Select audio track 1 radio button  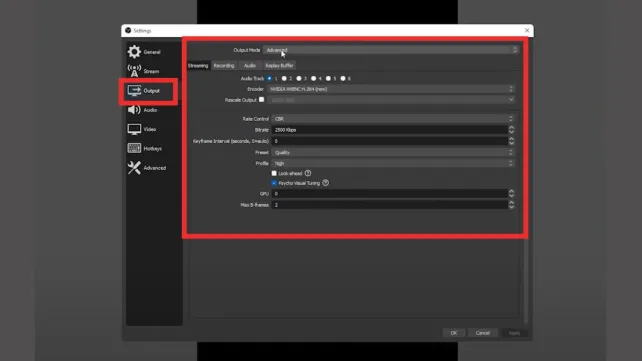pyautogui.click(x=269, y=78)
